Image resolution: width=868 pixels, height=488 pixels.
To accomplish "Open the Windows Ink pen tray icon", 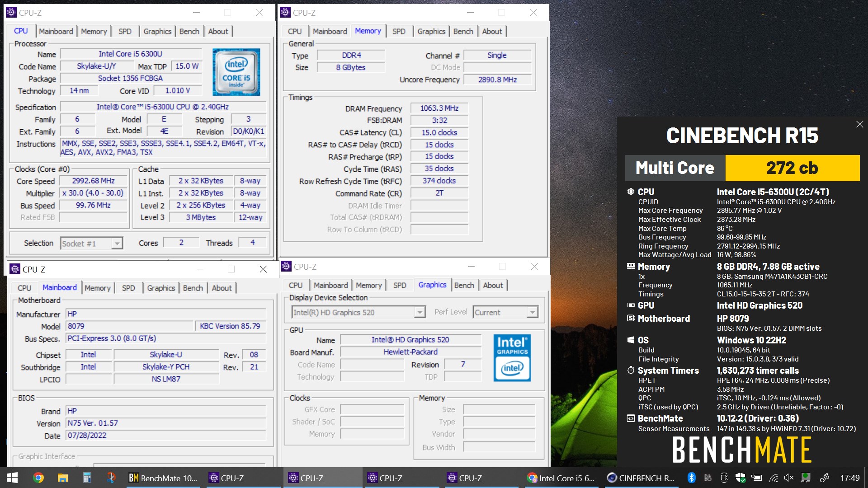I will click(x=824, y=478).
